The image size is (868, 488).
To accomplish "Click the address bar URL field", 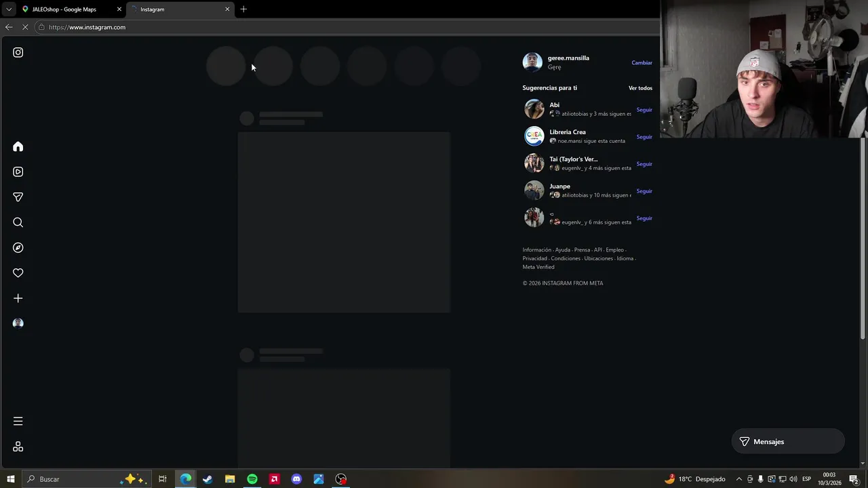I will [x=346, y=27].
